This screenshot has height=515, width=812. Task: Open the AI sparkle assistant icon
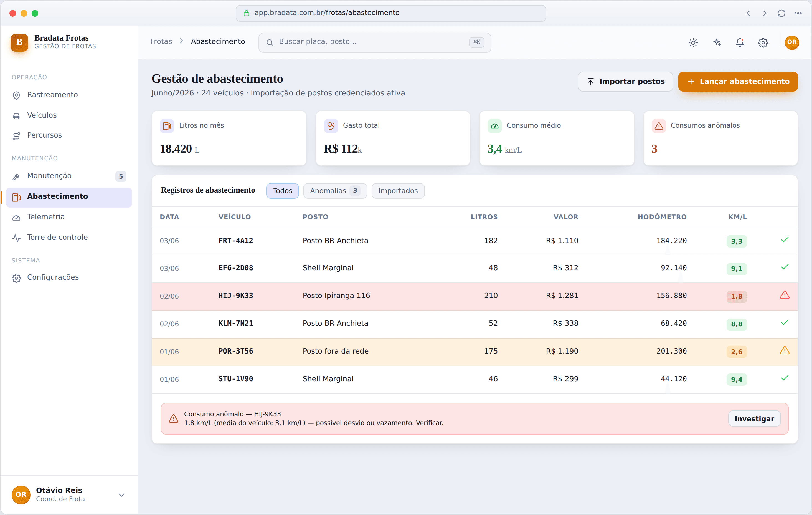point(717,42)
